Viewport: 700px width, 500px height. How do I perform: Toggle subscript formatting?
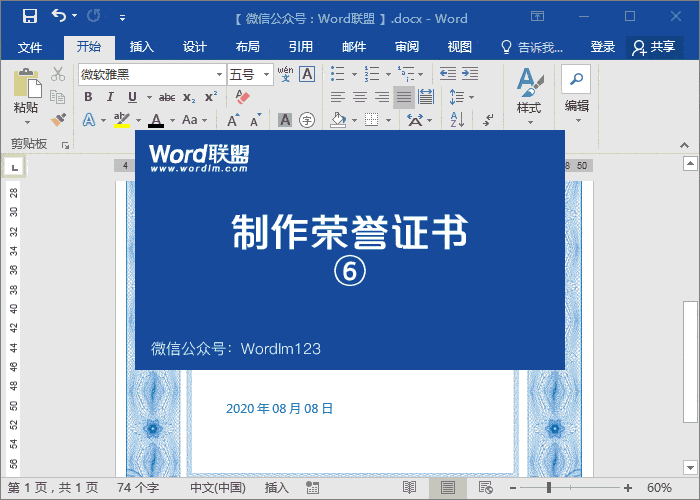(x=189, y=97)
